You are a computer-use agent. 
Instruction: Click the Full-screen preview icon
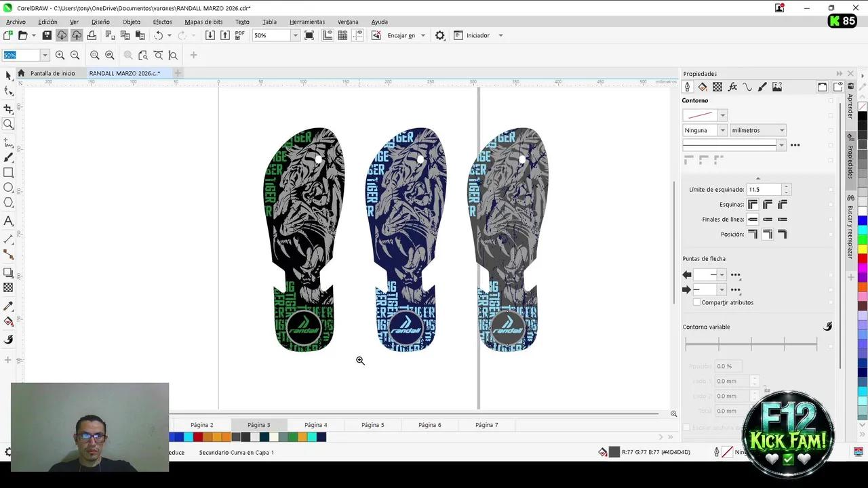pyautogui.click(x=309, y=35)
